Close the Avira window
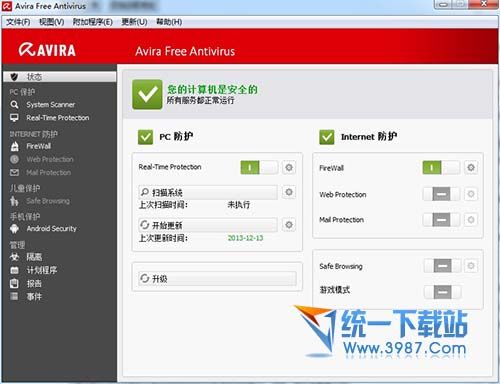This screenshot has height=384, width=500. tap(484, 4)
